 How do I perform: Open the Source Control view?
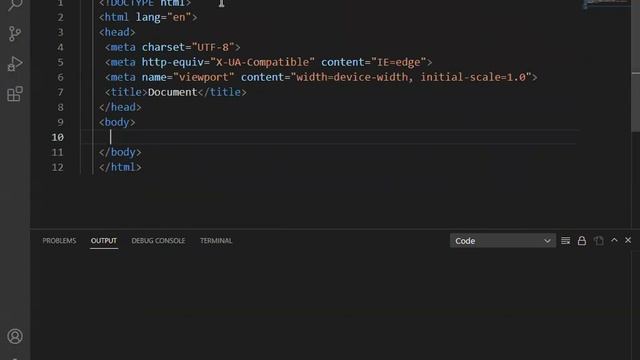[x=15, y=33]
